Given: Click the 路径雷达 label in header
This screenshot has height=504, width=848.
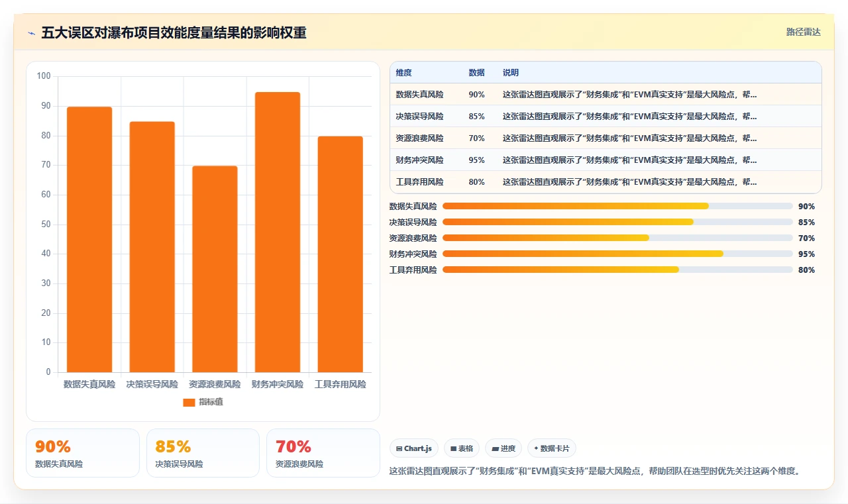Looking at the screenshot, I should click(803, 32).
